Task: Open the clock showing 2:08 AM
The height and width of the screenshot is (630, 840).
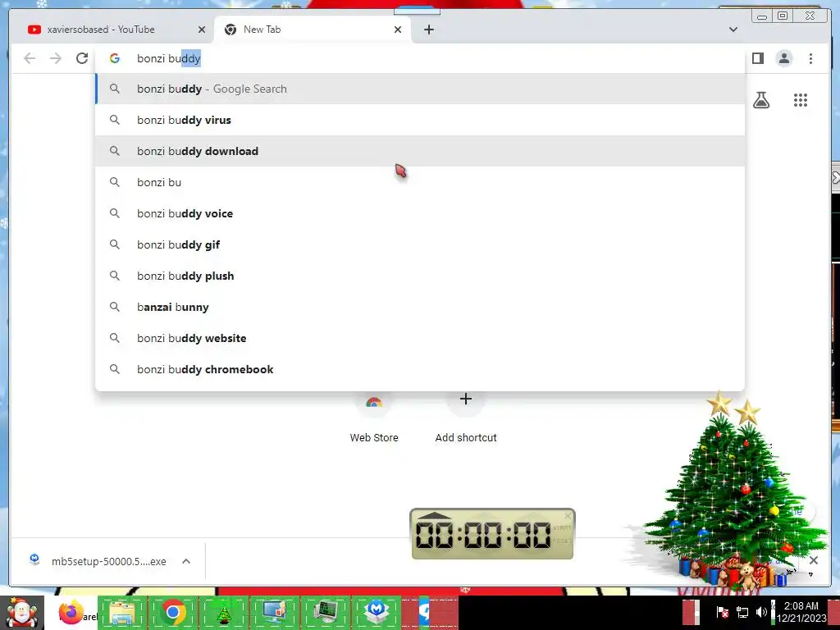Action: pyautogui.click(x=801, y=612)
